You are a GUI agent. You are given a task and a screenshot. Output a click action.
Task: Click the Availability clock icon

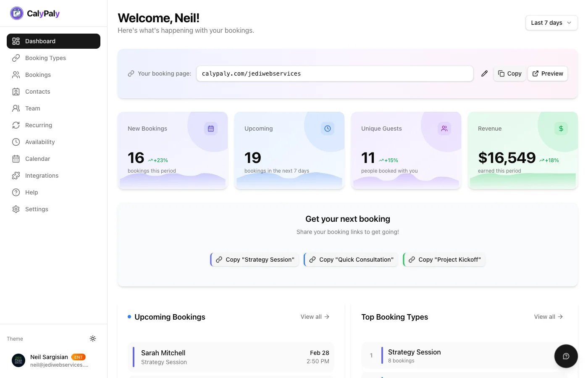pos(16,142)
